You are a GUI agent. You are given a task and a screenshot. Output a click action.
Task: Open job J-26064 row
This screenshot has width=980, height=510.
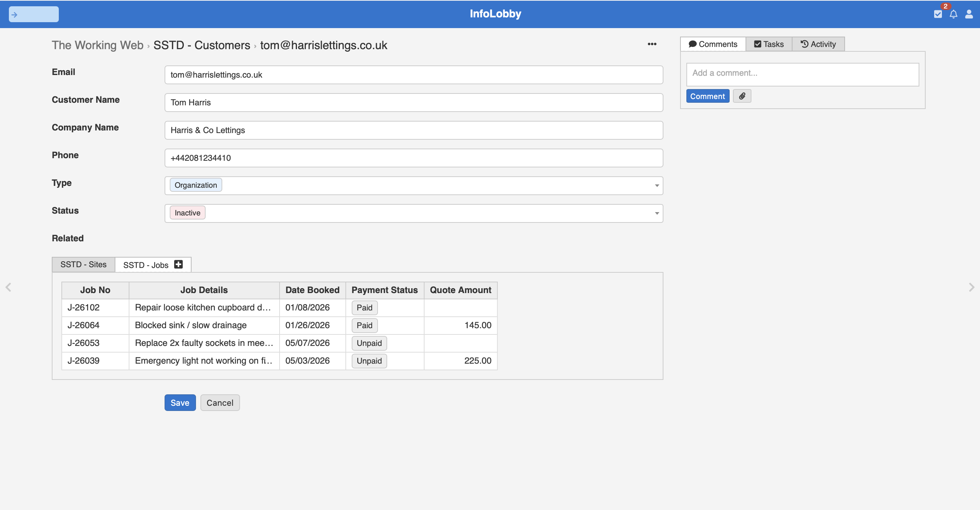tap(279, 326)
